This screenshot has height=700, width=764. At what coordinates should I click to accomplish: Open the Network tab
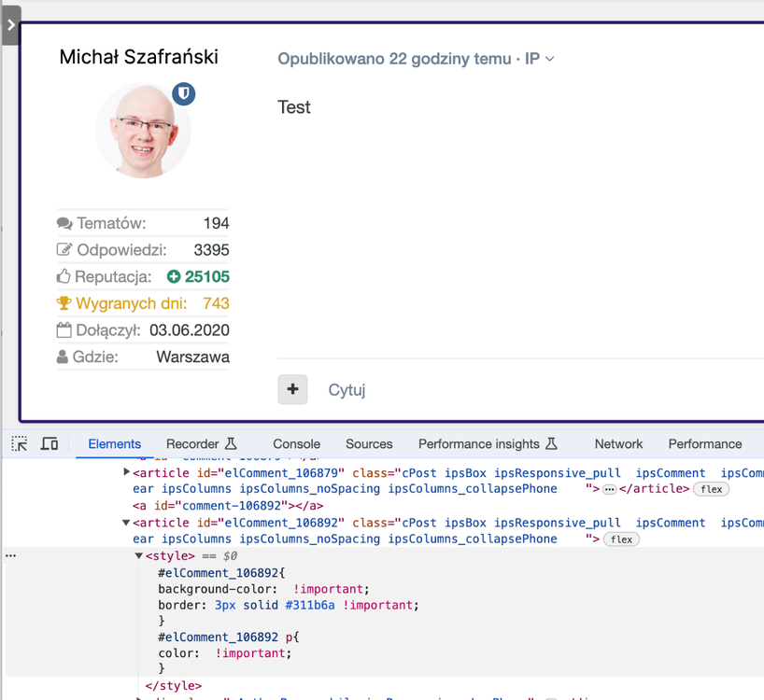pos(618,444)
